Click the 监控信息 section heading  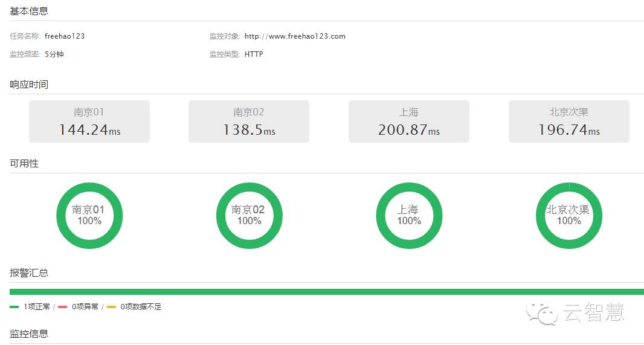(x=29, y=334)
